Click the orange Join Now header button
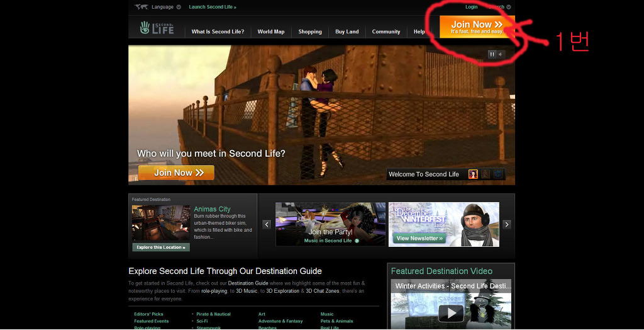Viewport: 644px width, 330px height. (477, 26)
